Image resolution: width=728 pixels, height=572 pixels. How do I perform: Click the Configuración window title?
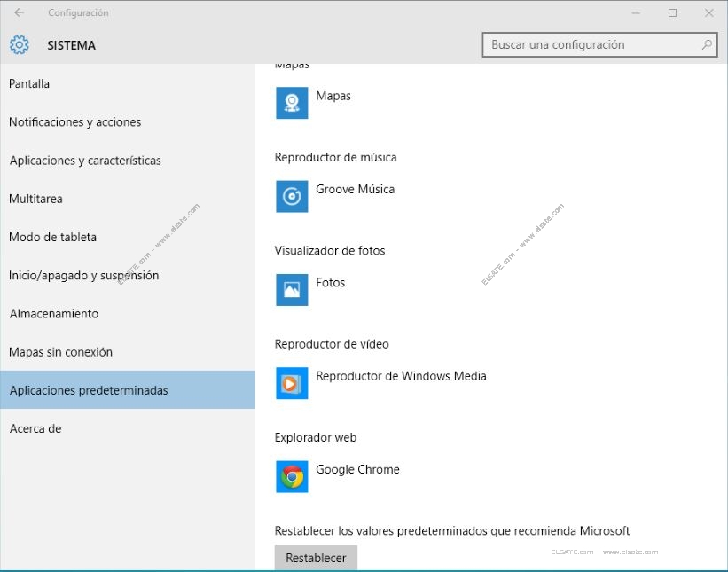[x=78, y=12]
